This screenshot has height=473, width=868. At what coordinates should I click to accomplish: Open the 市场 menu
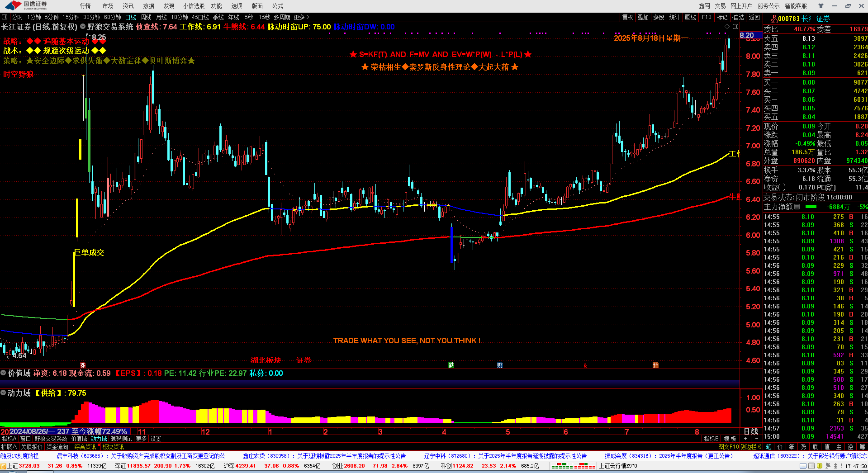108,6
